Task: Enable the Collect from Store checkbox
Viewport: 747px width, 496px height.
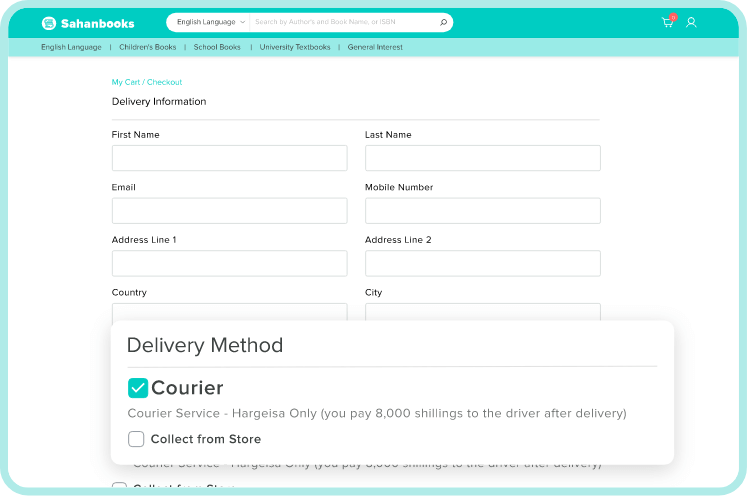Action: pyautogui.click(x=136, y=439)
